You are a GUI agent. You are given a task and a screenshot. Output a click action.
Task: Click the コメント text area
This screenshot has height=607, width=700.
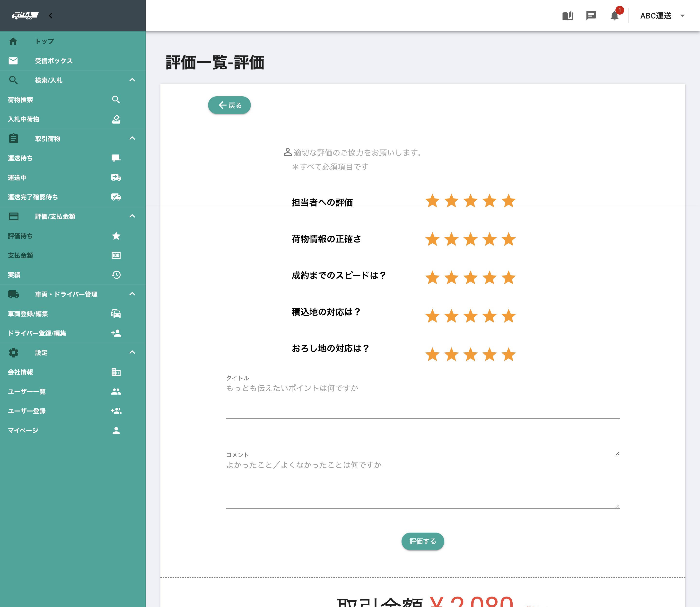(x=422, y=481)
